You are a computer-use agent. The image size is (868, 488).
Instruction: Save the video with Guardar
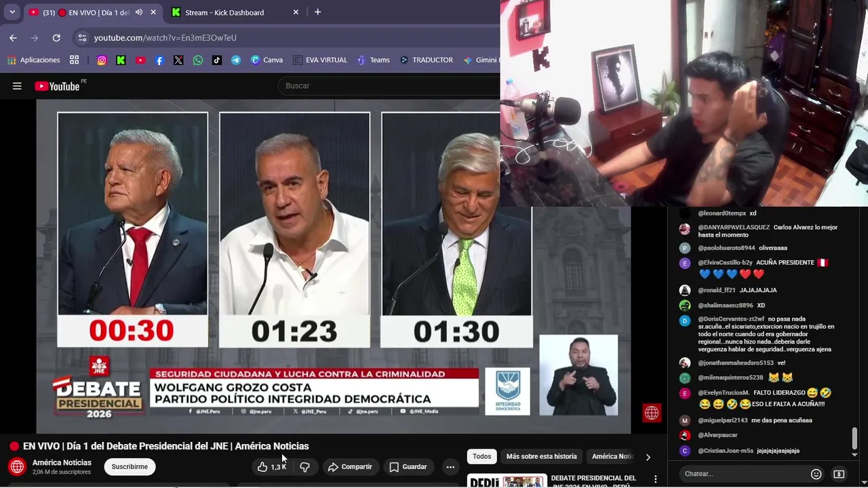click(x=408, y=466)
